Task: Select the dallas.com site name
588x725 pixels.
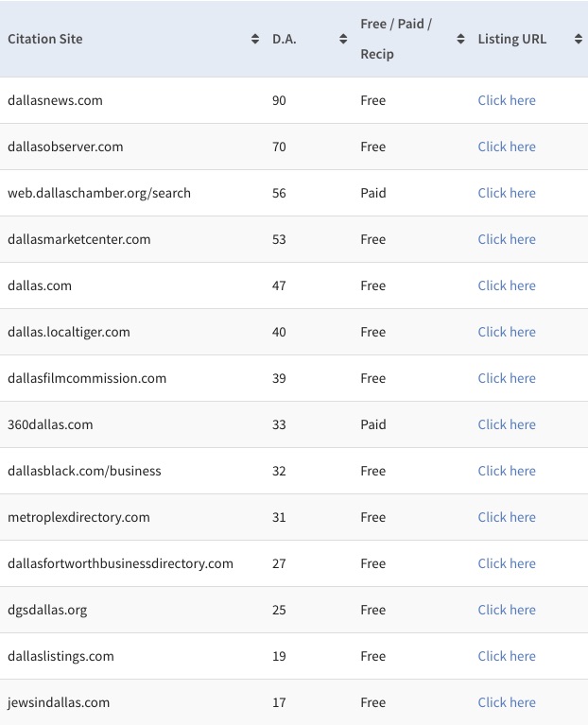Action: (40, 285)
